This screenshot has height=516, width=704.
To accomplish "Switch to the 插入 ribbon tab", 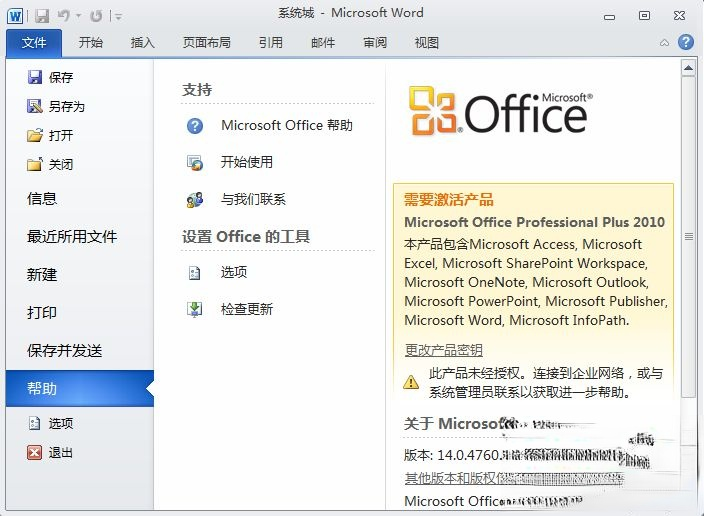I will (143, 43).
